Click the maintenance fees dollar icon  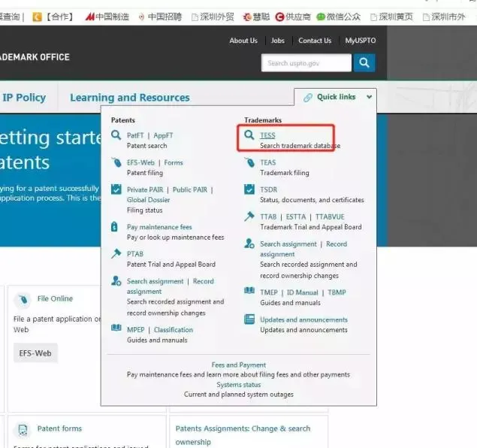click(114, 227)
